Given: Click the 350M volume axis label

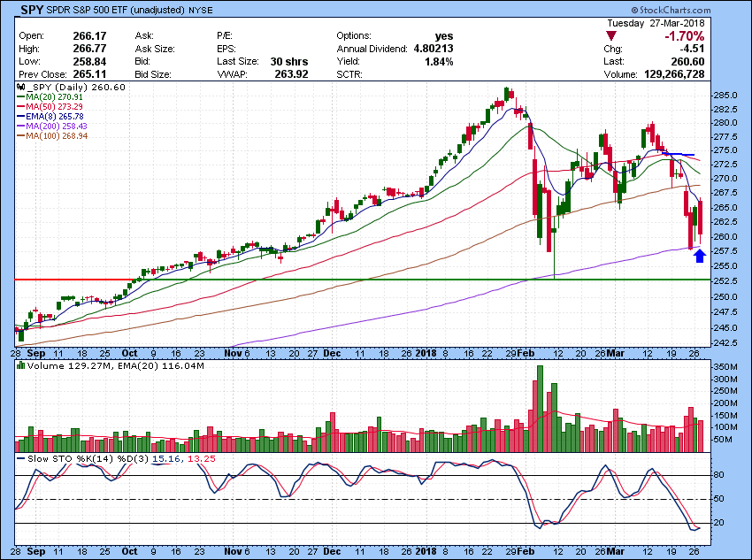Looking at the screenshot, I should pos(726,367).
